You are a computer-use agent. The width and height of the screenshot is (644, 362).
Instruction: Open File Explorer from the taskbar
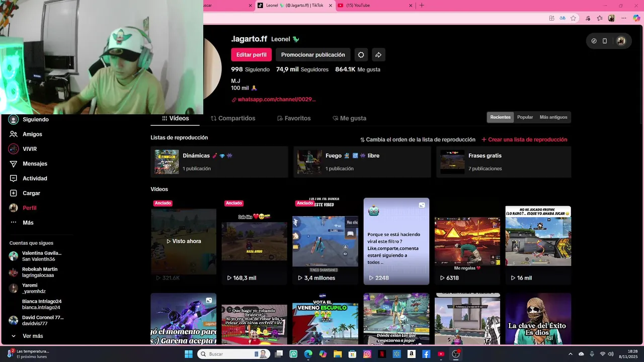[x=338, y=354]
